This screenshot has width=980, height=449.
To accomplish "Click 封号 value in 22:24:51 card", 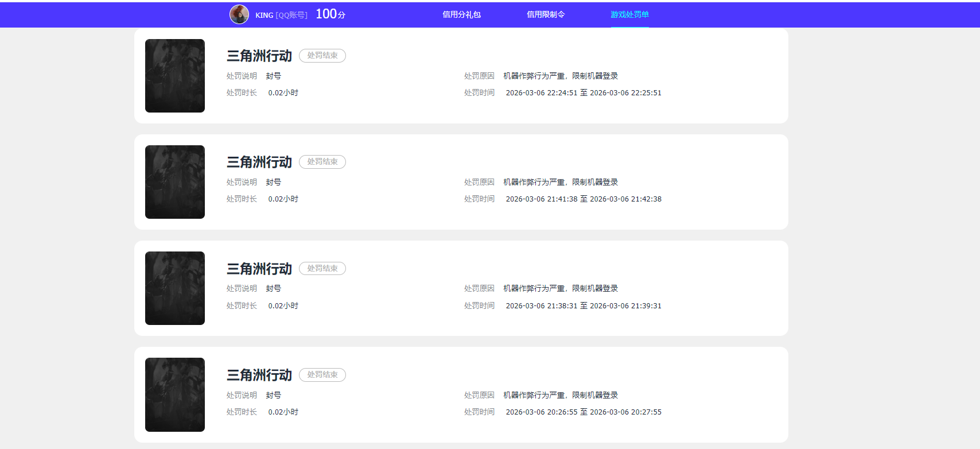I will coord(274,76).
